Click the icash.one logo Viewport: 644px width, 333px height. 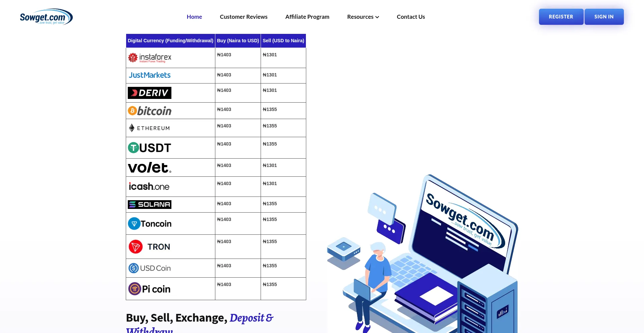point(150,186)
